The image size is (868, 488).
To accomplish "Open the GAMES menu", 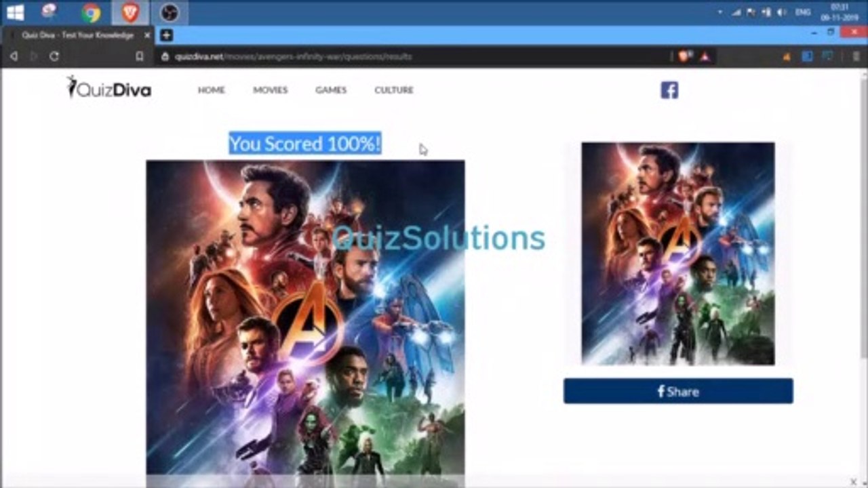I will click(331, 89).
